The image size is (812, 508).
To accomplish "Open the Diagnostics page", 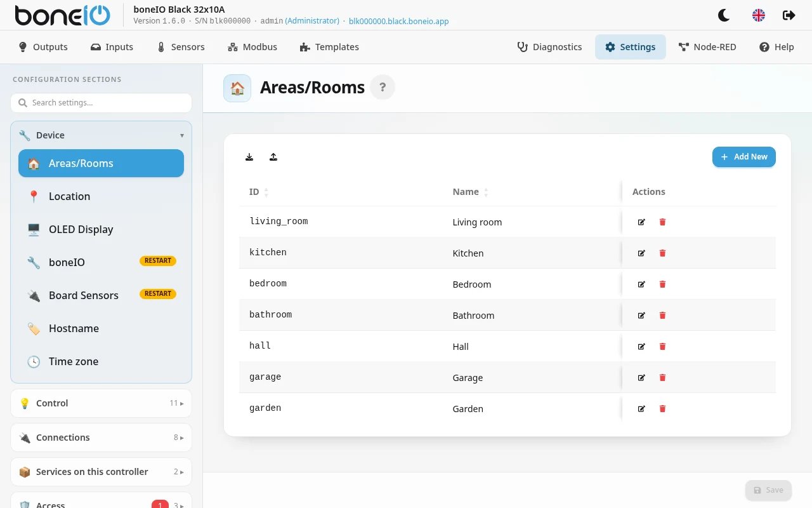I will click(549, 47).
